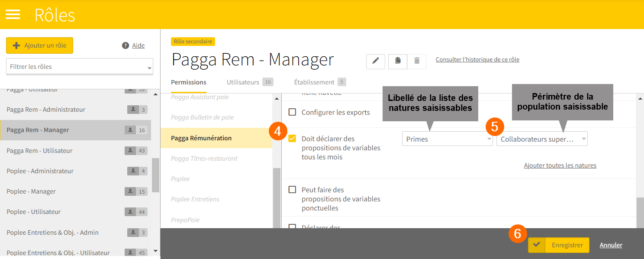The image size is (644, 259).
Task: Click Ajouter toutes les natures link
Action: coord(560,165)
